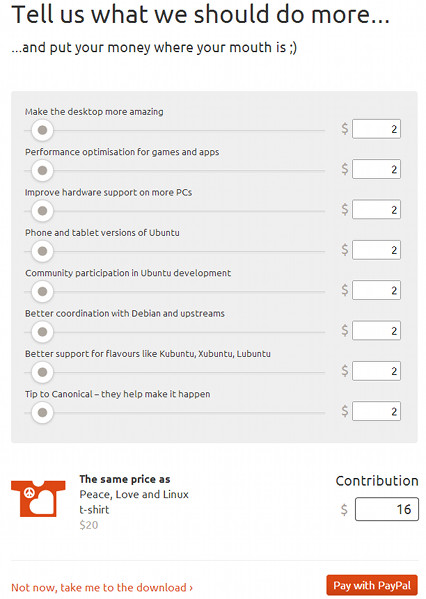
Task: Click the 'Phone and tablet versions of Ubuntu' amount field
Action: [x=376, y=250]
